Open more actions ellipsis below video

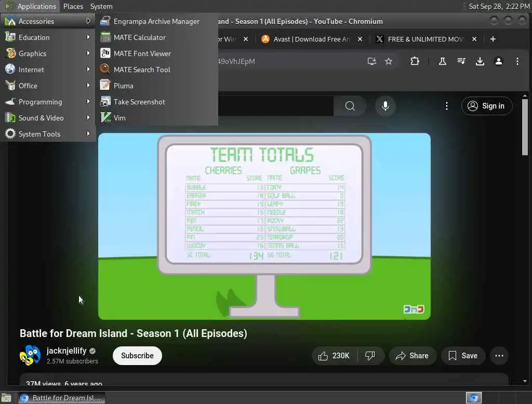(x=499, y=356)
